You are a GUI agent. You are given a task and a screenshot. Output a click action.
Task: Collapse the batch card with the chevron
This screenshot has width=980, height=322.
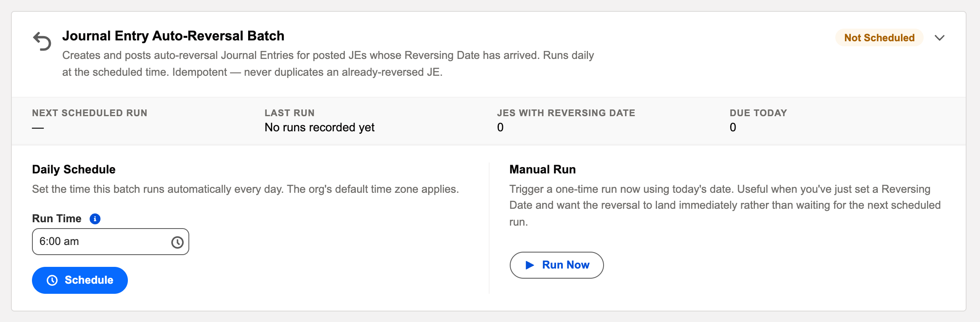[x=940, y=38]
